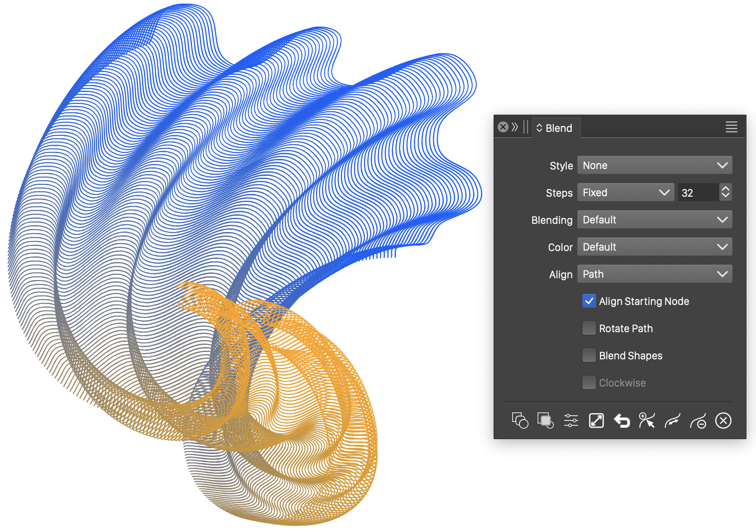Screen dimensions: 756x532
Task: Click the shaded square blend icon
Action: [x=545, y=421]
